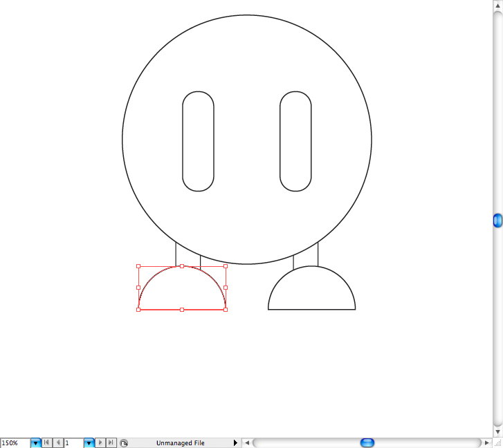The image size is (503, 448).
Task: Click the horizontal scrollbar left arrow
Action: coord(246,442)
